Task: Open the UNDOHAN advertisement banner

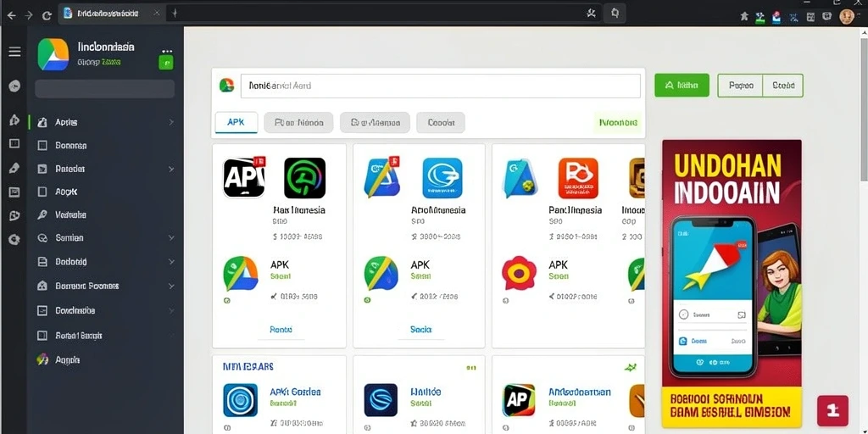Action: click(732, 283)
